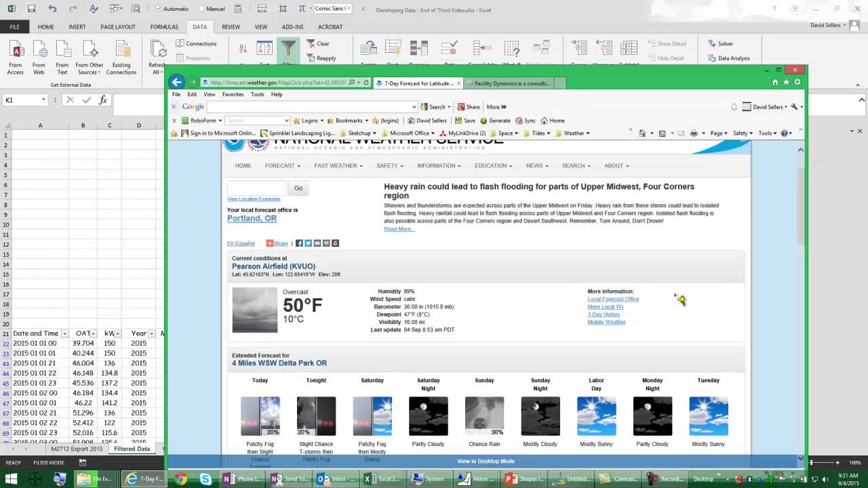Screen dimensions: 868x488
Task: Switch to M2712 Export 2015 sheet tab
Action: 77,449
